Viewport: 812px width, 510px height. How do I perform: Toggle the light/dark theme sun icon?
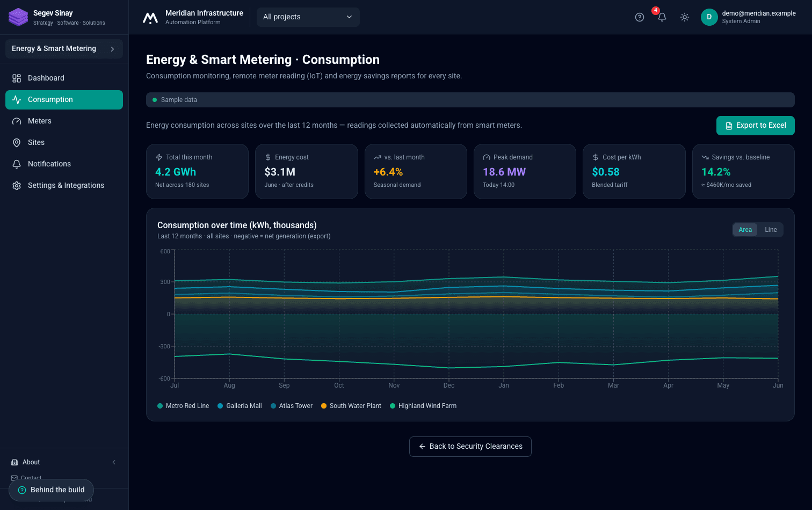click(x=685, y=17)
